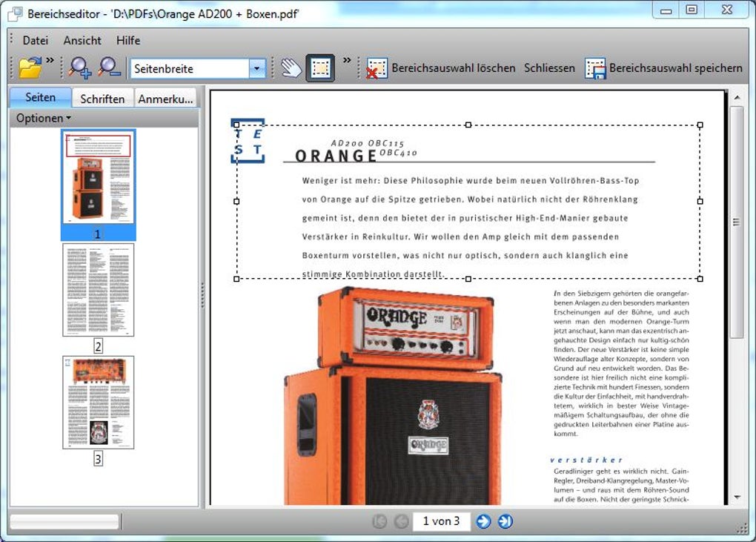Zoom out with the magnifier minus icon
Viewport: 756px width, 542px height.
point(109,67)
